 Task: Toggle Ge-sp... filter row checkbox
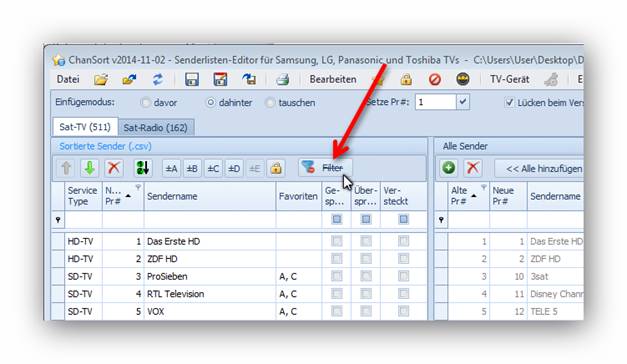click(337, 219)
